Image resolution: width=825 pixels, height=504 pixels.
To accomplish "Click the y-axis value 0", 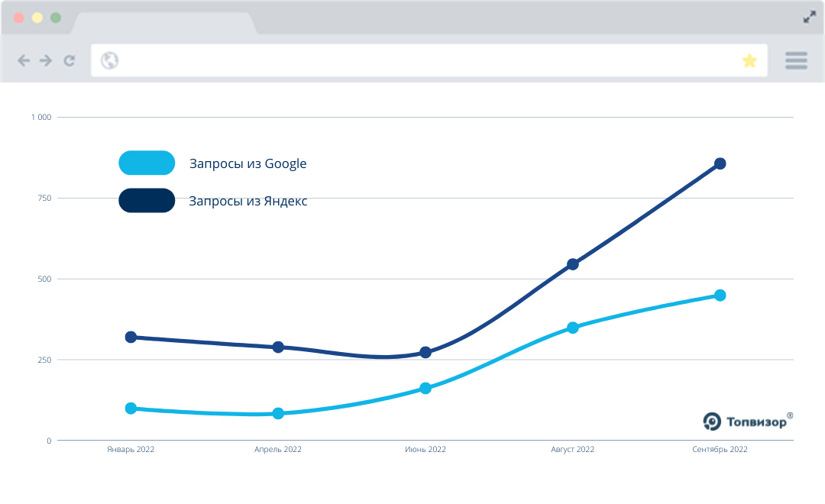I will tap(49, 441).
